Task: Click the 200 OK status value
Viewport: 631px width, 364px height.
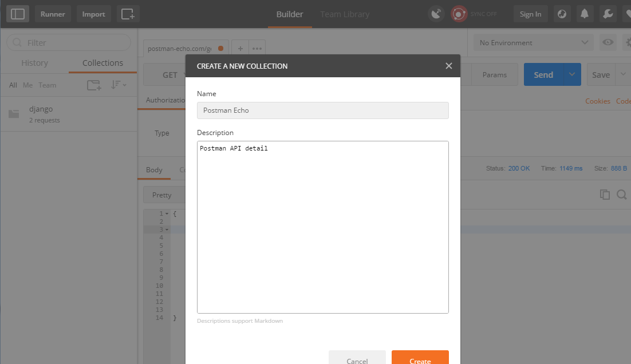Action: (x=519, y=168)
